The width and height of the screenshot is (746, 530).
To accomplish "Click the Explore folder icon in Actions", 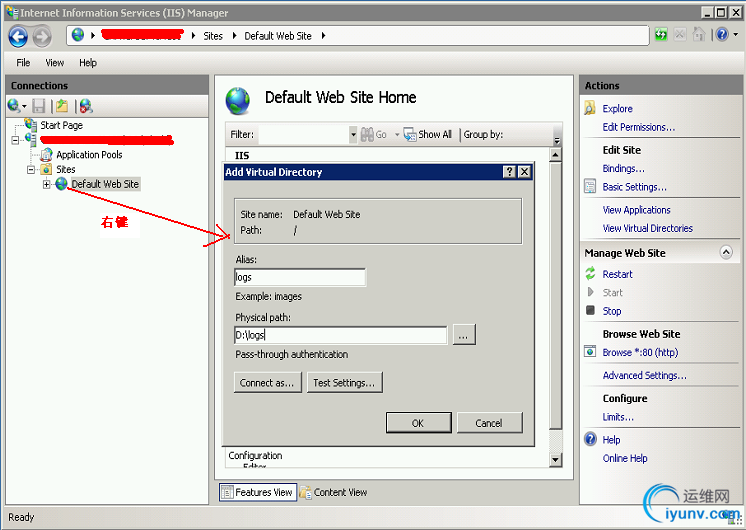I will click(590, 108).
